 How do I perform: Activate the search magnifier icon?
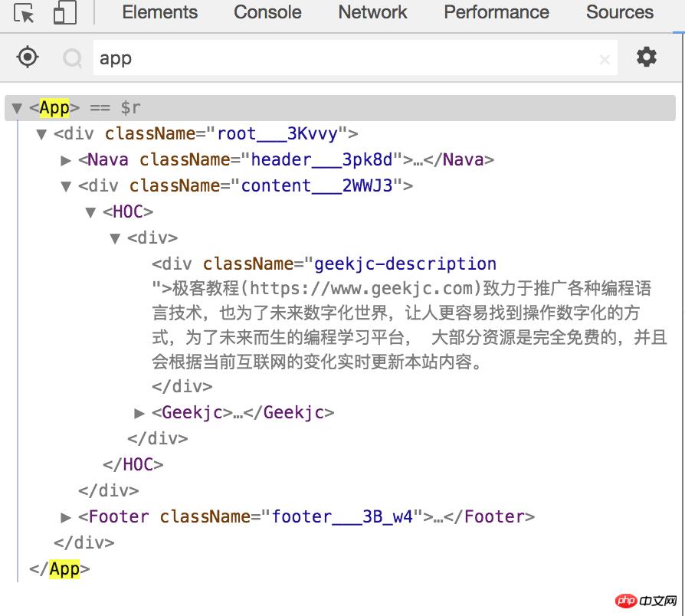[x=73, y=57]
